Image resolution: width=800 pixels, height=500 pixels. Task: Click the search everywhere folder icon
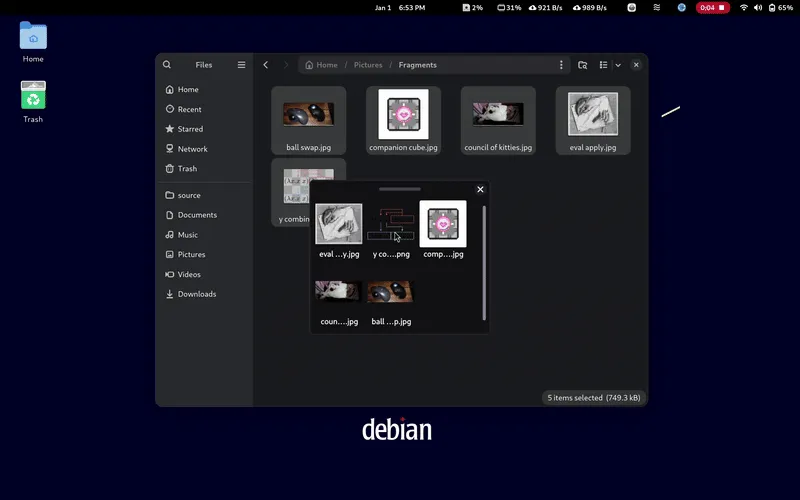point(583,65)
